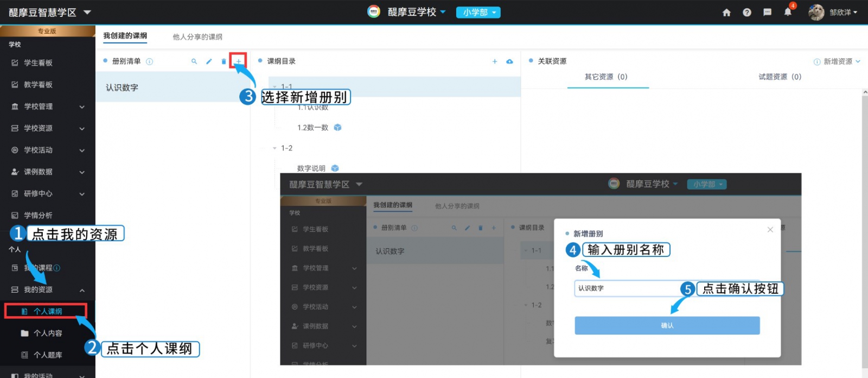This screenshot has height=378, width=868.
Task: Open the help question mark icon
Action: coord(747,12)
